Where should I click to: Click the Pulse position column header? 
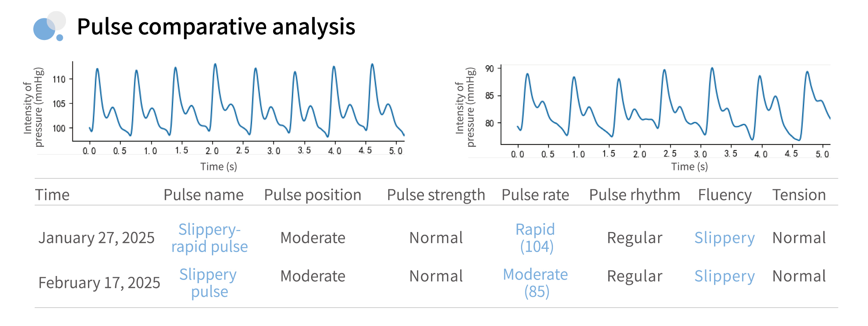coord(313,195)
